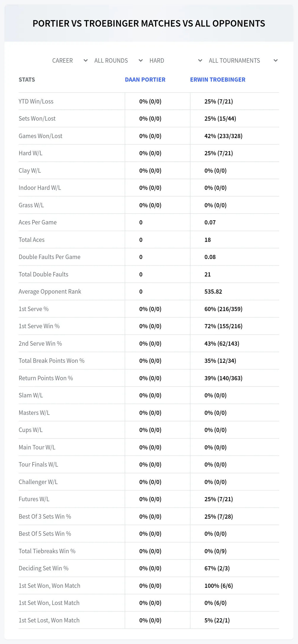Click the chevron next to CAREER
This screenshot has width=298, height=644.
click(x=86, y=61)
